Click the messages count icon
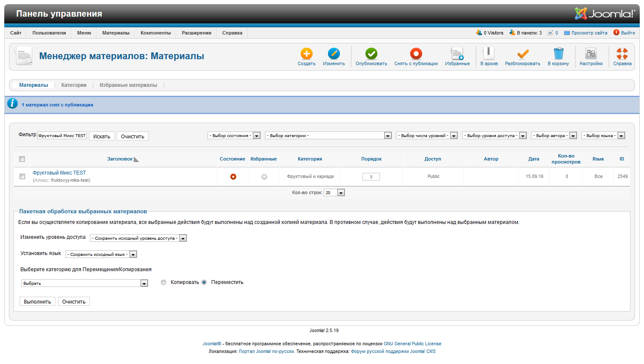This screenshot has height=364, width=644. pos(550,33)
